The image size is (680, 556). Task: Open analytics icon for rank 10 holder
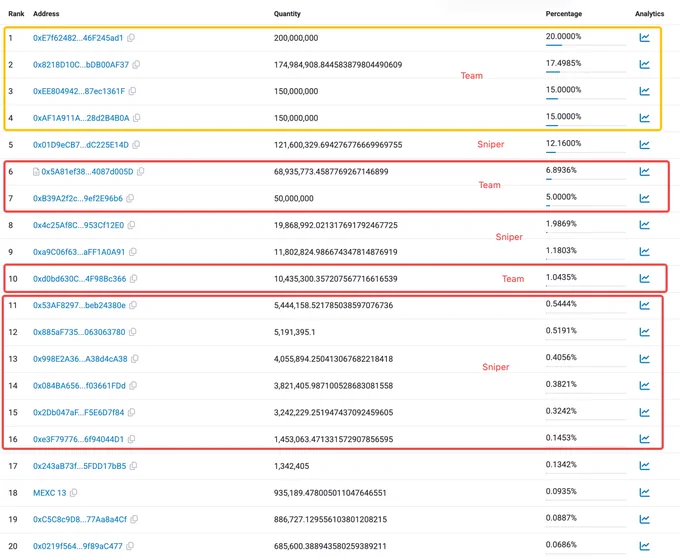(644, 278)
